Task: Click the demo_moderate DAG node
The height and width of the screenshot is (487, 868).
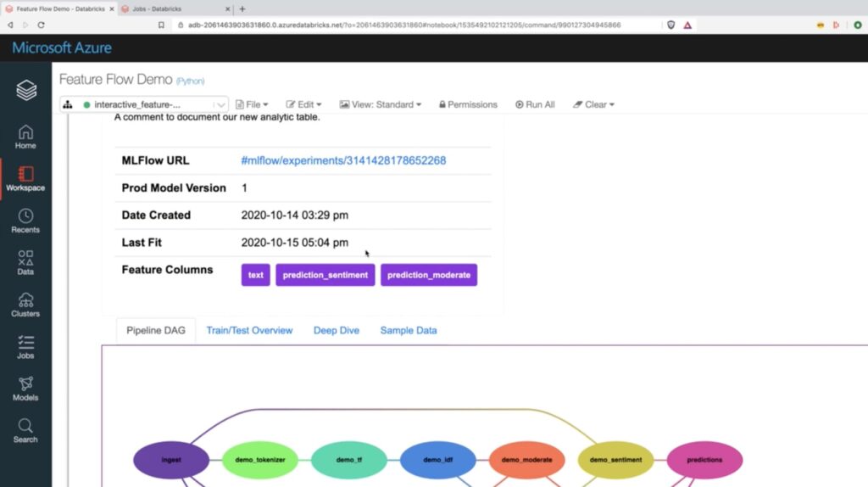Action: pyautogui.click(x=527, y=460)
